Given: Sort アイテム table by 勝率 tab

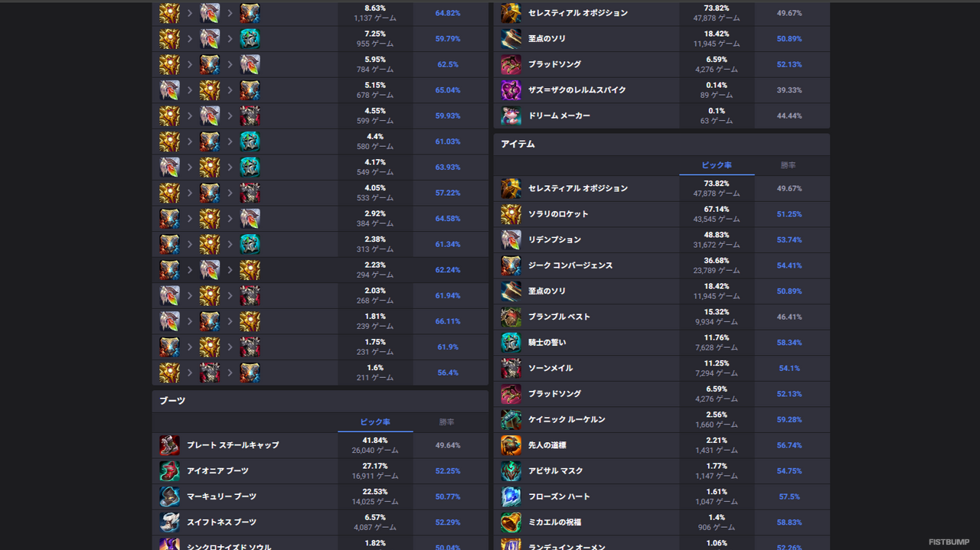Looking at the screenshot, I should point(788,165).
